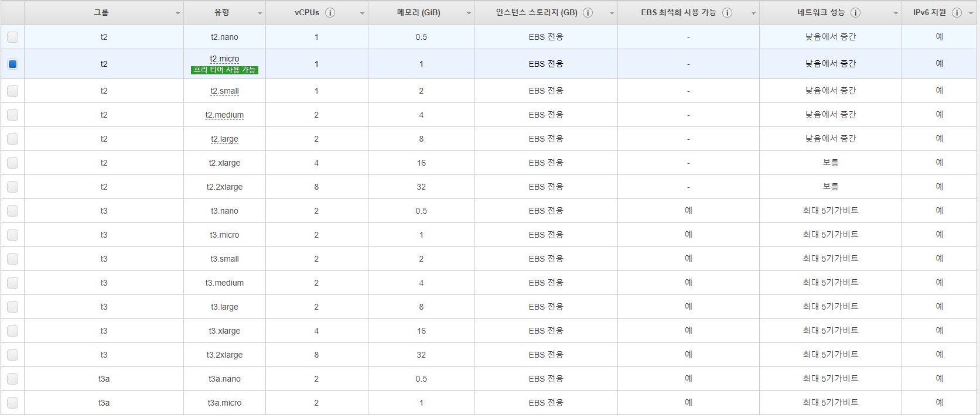Open the 유형 column filter dropdown arrow
The width and height of the screenshot is (980, 415).
[x=260, y=13]
